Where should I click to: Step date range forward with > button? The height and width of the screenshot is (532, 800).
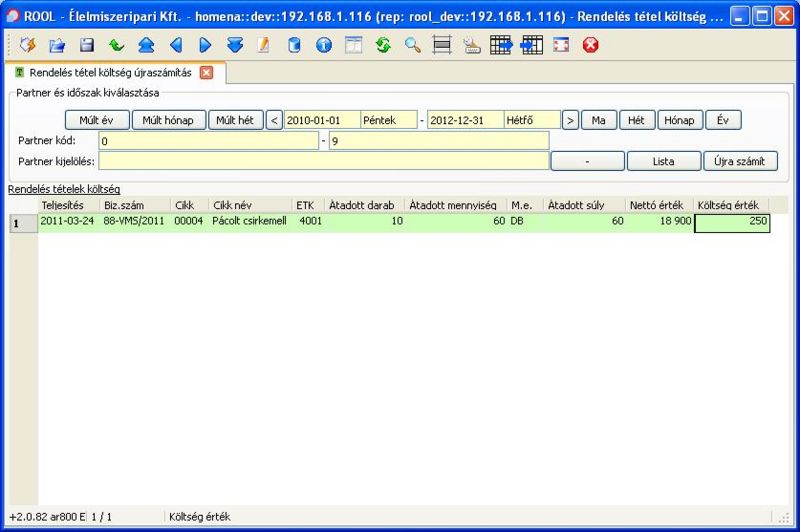[570, 120]
